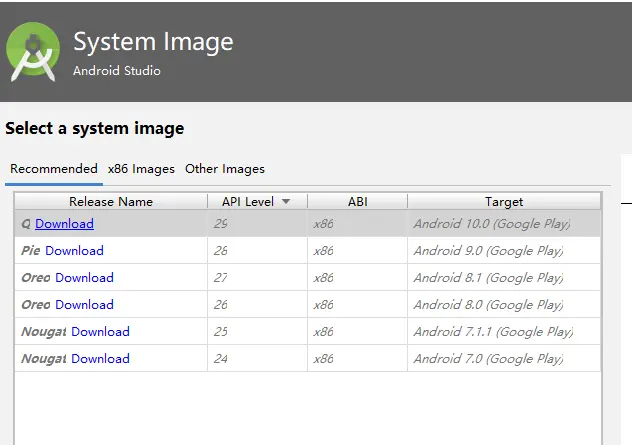632x445 pixels.
Task: Select the Pie release name
Action: coord(31,251)
